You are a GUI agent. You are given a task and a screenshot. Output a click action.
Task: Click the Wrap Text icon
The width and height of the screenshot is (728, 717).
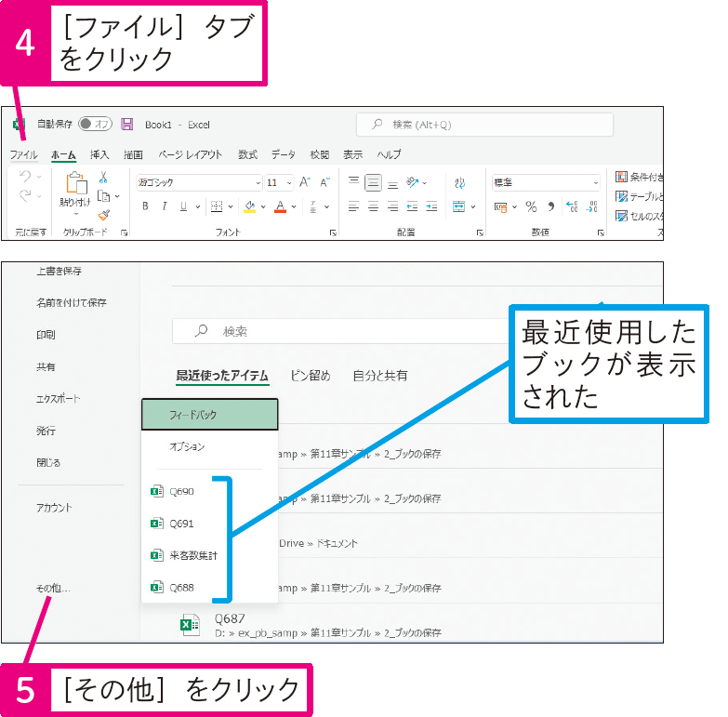pyautogui.click(x=459, y=182)
